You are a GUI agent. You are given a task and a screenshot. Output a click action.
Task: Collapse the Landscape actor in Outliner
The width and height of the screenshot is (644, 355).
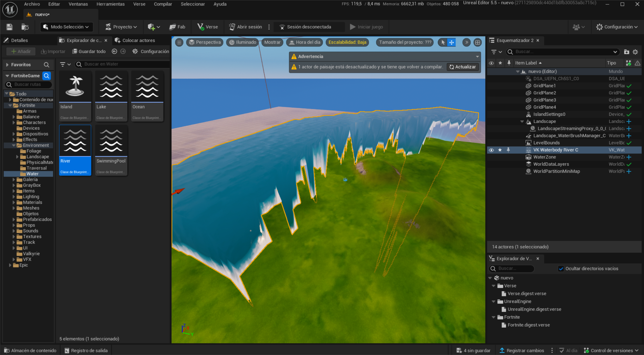pos(522,121)
